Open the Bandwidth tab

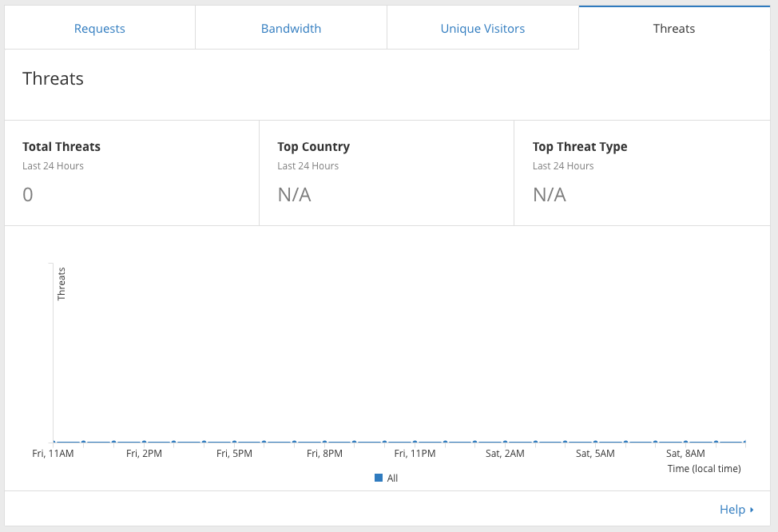tap(291, 29)
